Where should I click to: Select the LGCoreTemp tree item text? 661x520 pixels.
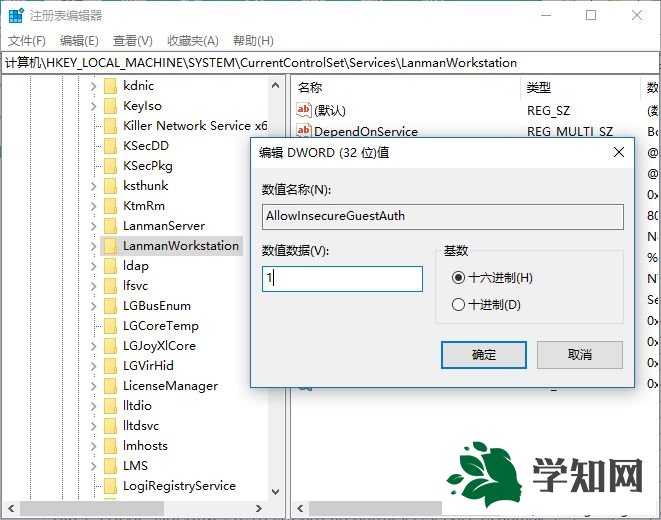pos(161,326)
